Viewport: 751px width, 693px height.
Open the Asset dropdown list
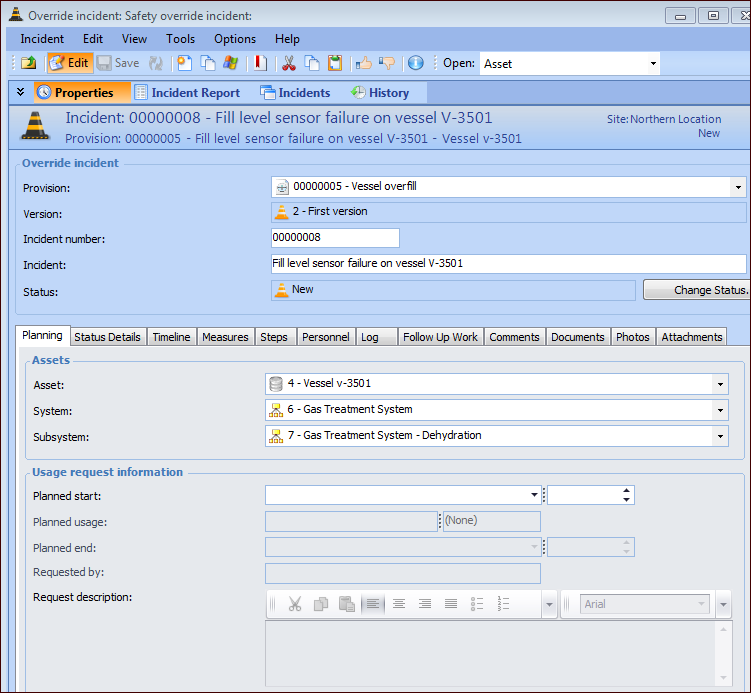tap(719, 384)
